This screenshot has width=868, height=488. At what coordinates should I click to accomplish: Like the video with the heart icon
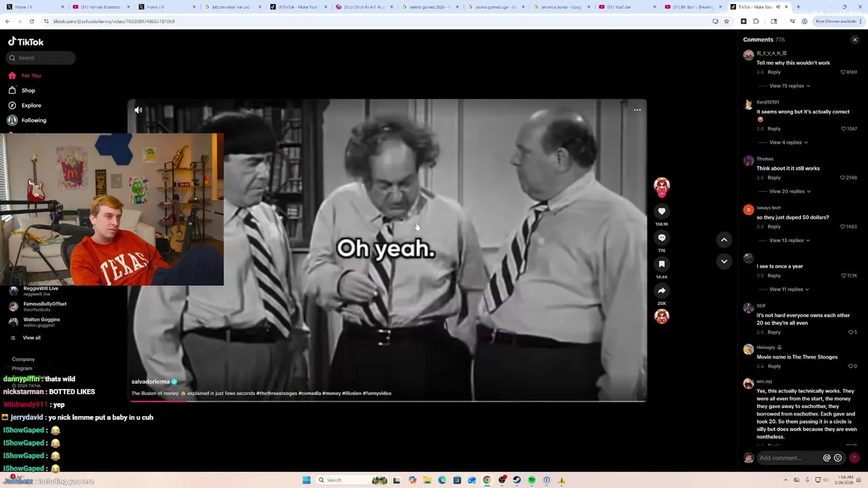[x=661, y=211]
